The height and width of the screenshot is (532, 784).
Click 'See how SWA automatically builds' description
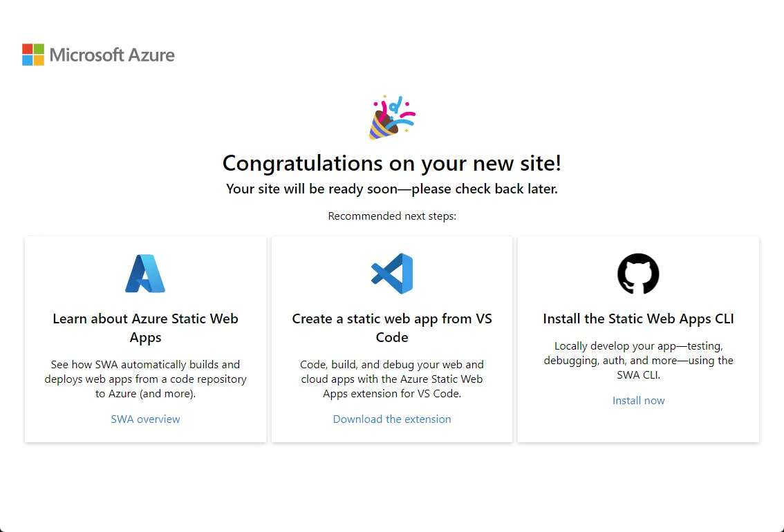145,379
